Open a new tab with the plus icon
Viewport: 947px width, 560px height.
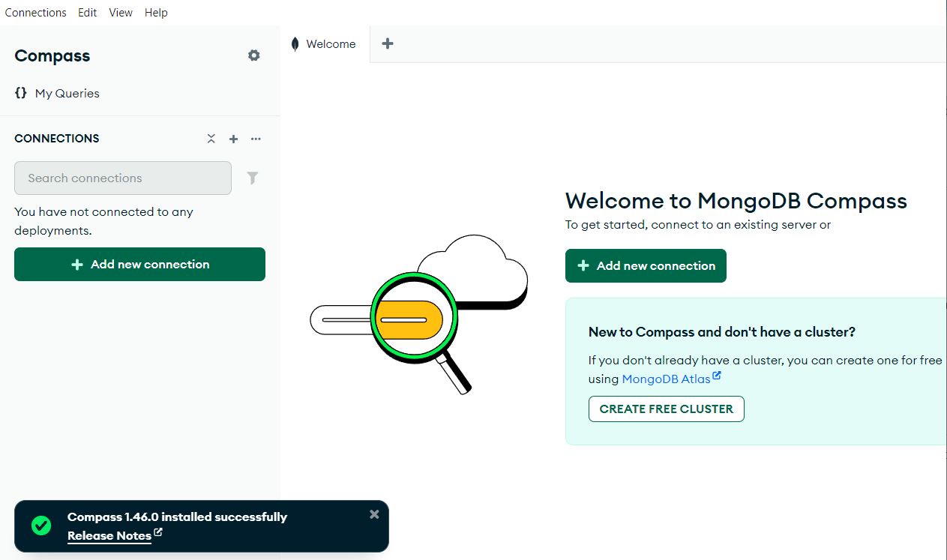point(388,43)
